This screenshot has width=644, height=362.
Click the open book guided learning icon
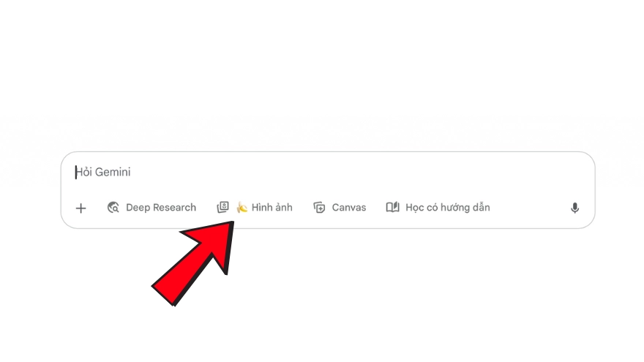click(393, 207)
